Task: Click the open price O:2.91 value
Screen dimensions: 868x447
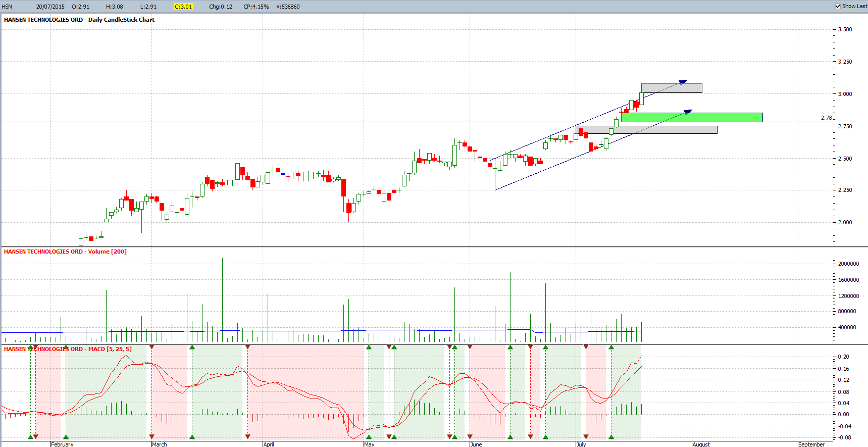Action: coord(81,7)
